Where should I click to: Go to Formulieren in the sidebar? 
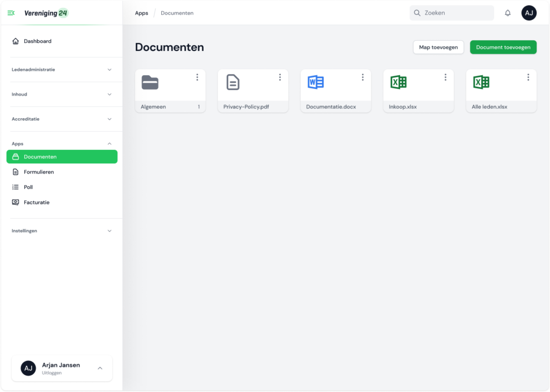coord(39,172)
